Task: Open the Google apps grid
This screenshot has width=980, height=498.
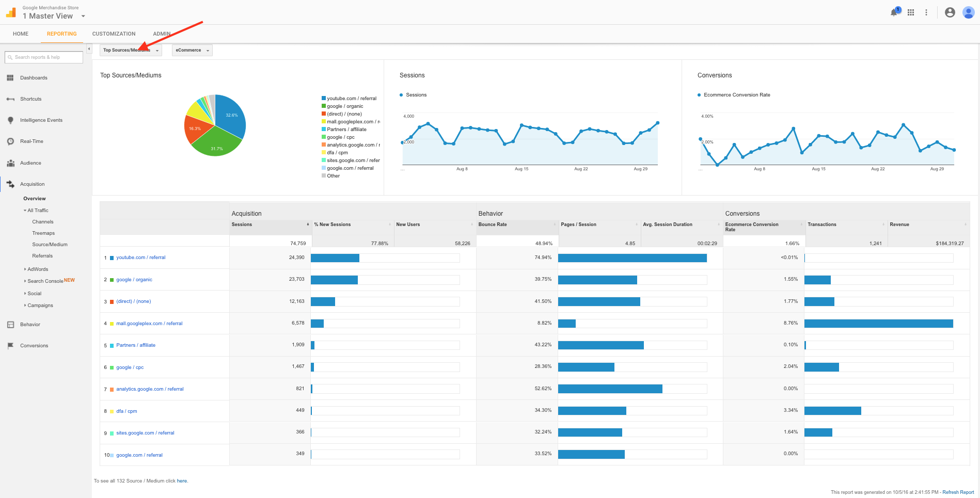Action: (911, 12)
